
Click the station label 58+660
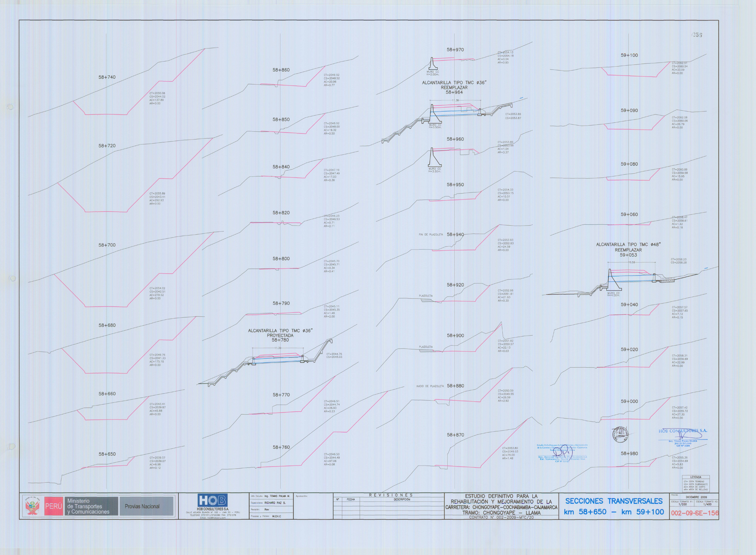[x=107, y=394]
